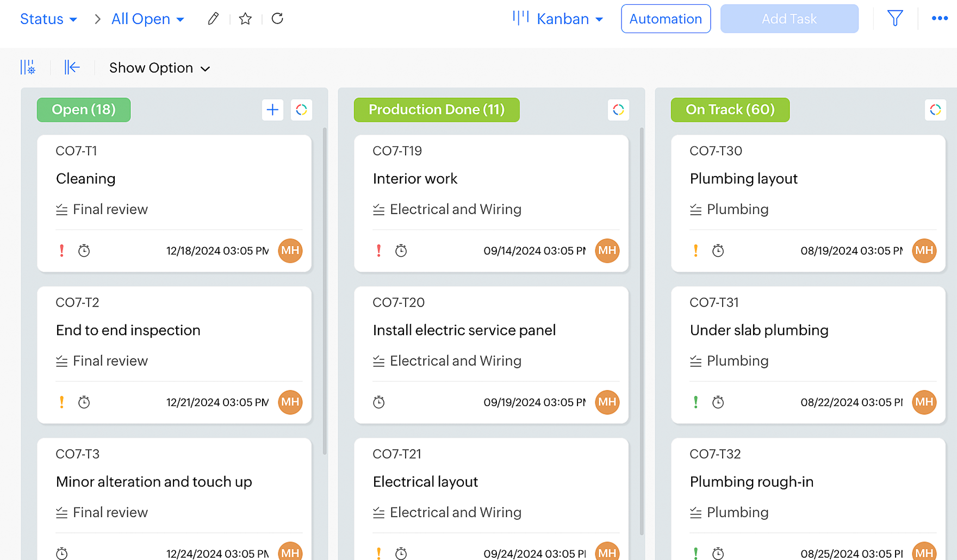Click plus icon in Open column
Screen dimensions: 957x560
click(272, 110)
